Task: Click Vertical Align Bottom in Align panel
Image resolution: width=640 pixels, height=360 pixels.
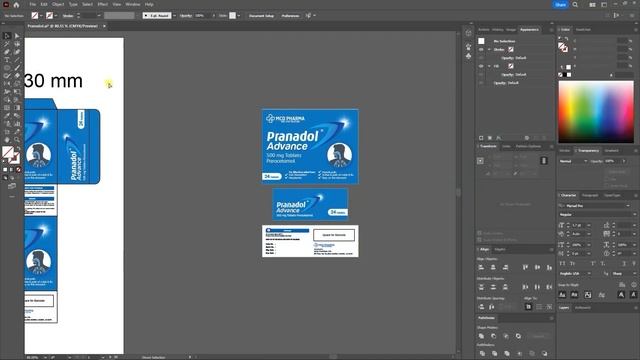Action: (x=549, y=267)
